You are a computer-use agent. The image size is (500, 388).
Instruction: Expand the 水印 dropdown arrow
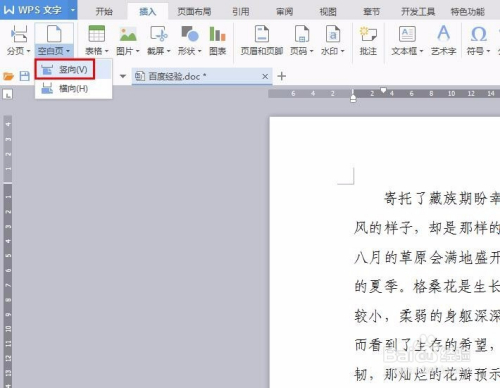343,51
